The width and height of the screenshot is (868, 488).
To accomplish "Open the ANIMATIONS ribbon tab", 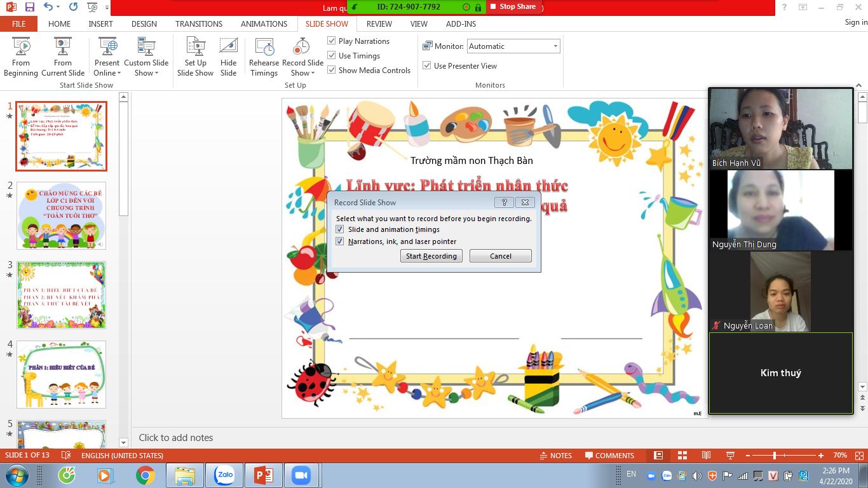I will coord(264,24).
